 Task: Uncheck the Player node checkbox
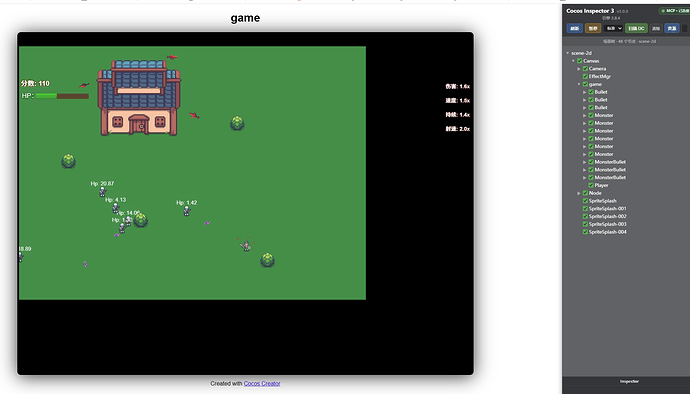pyautogui.click(x=591, y=185)
